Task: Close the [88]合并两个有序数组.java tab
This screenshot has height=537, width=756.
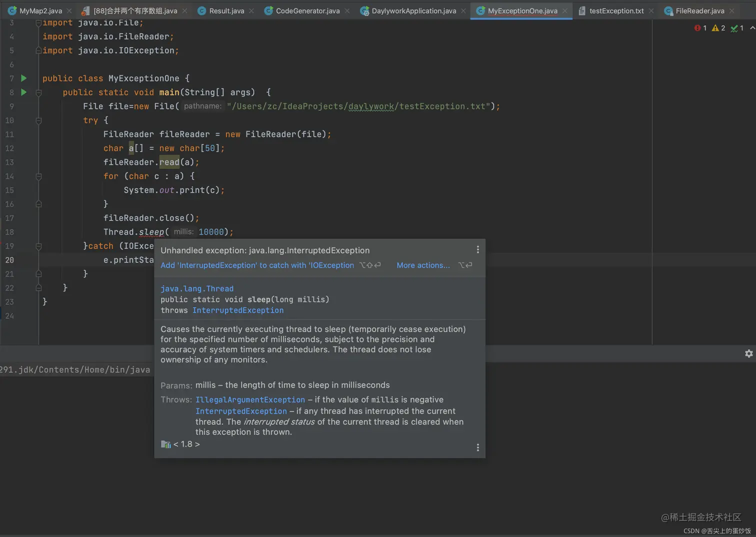Action: pyautogui.click(x=184, y=10)
